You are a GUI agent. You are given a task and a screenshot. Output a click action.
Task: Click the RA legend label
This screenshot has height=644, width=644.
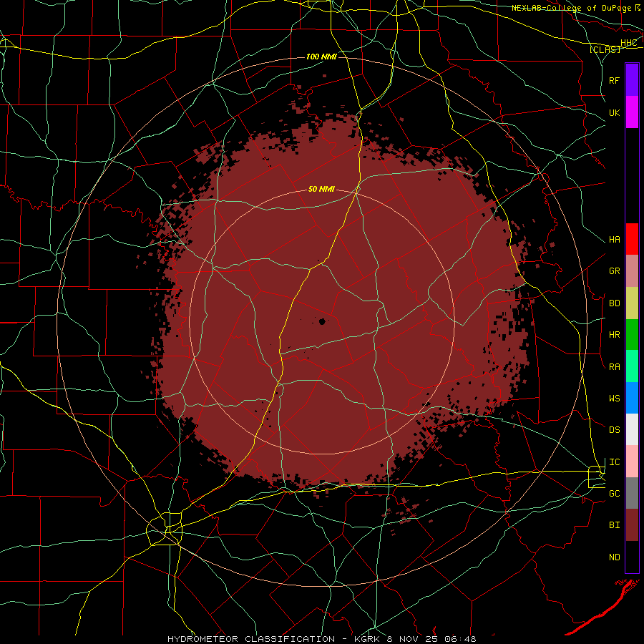click(615, 367)
